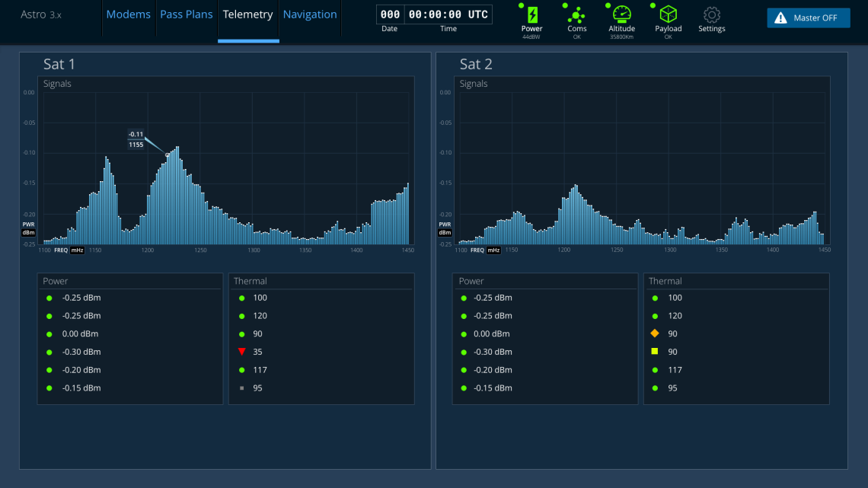Click green dot beside Sat 2 thermal 120
The image size is (868, 488).
tap(655, 316)
